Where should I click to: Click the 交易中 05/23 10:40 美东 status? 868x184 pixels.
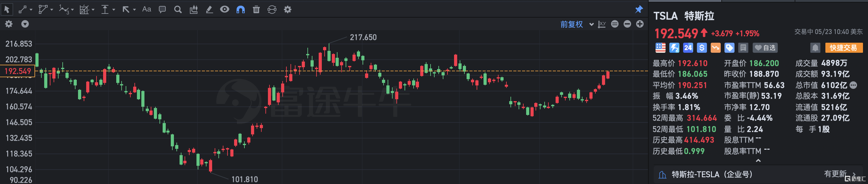[x=828, y=32]
